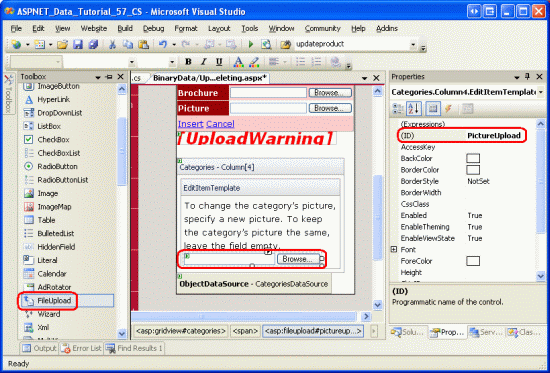Image resolution: width=550 pixels, height=373 pixels.
Task: Click the Paste clipboard icon
Action: pos(143,44)
